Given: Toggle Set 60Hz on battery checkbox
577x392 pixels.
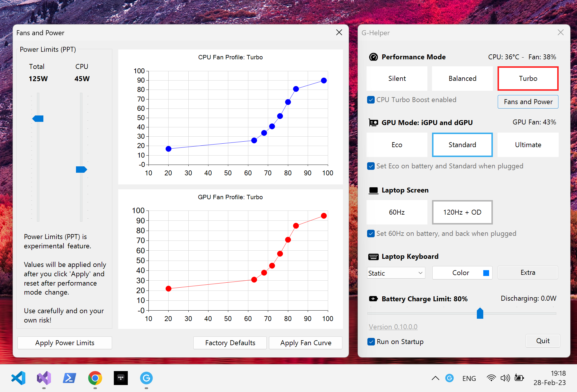Looking at the screenshot, I should point(371,234).
